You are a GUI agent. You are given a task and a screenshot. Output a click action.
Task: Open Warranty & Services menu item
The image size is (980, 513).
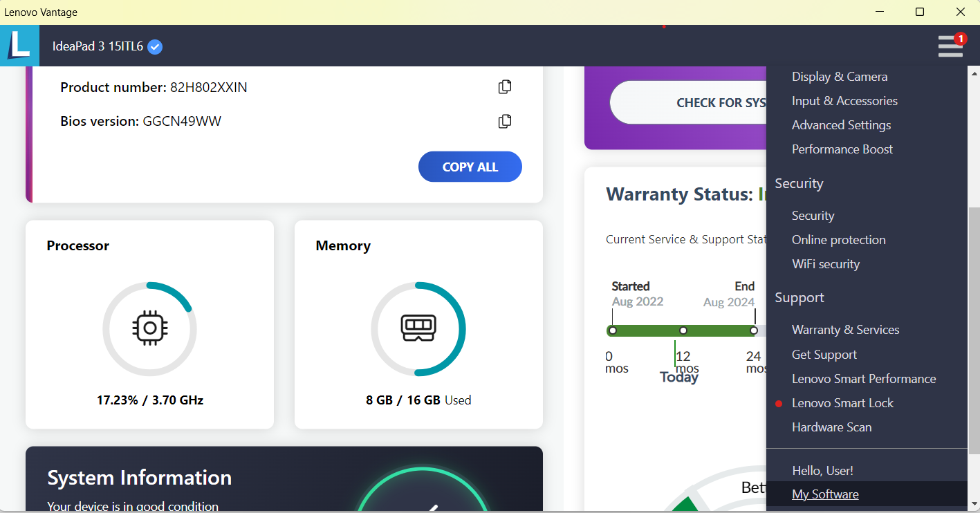[x=845, y=330]
